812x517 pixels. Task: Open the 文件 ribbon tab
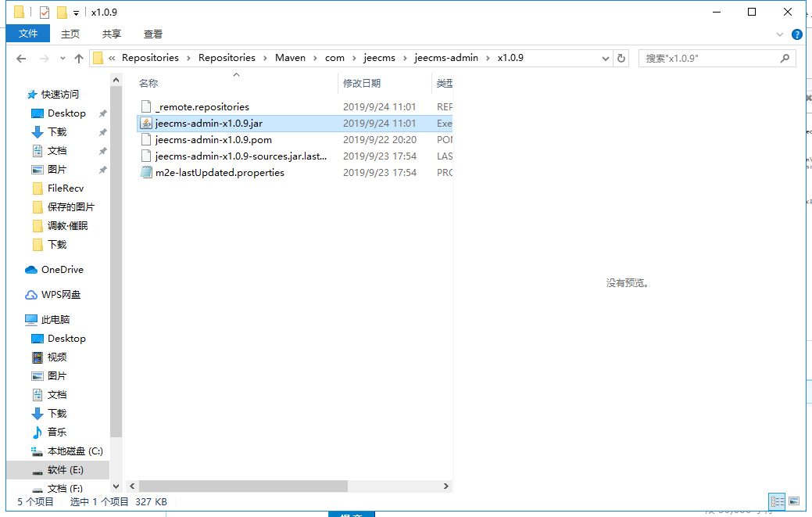[28, 34]
